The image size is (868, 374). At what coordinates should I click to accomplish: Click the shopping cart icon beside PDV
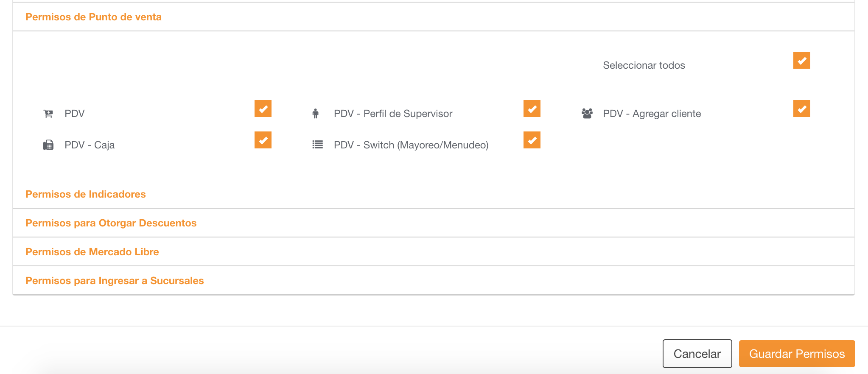tap(48, 114)
